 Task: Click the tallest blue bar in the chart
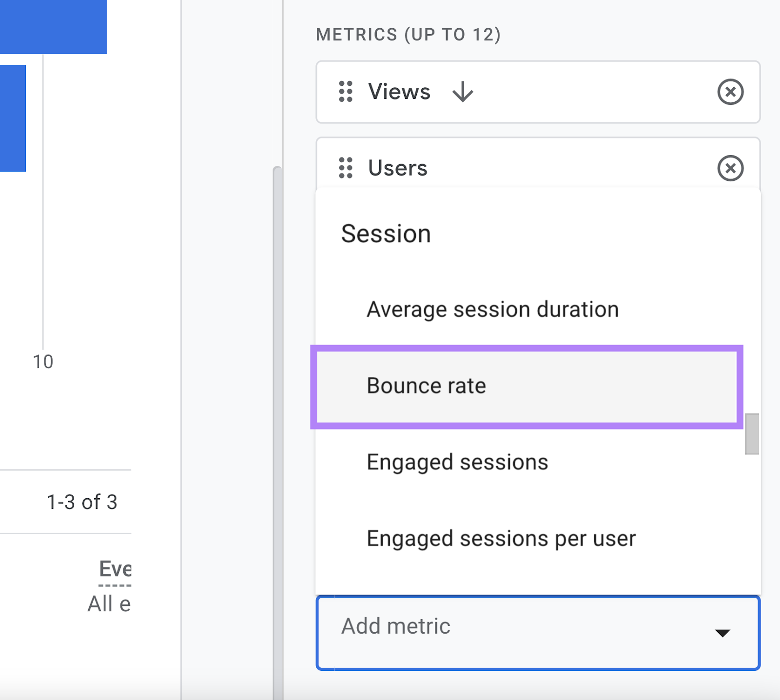pos(54,27)
